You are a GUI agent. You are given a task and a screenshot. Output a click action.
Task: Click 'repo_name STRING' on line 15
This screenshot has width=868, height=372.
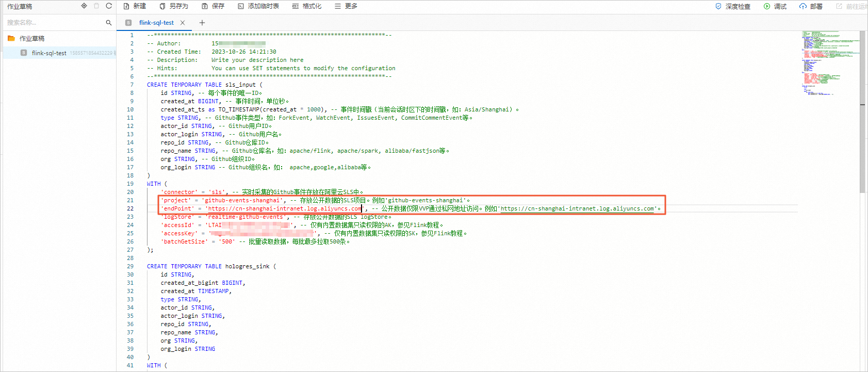pyautogui.click(x=188, y=151)
